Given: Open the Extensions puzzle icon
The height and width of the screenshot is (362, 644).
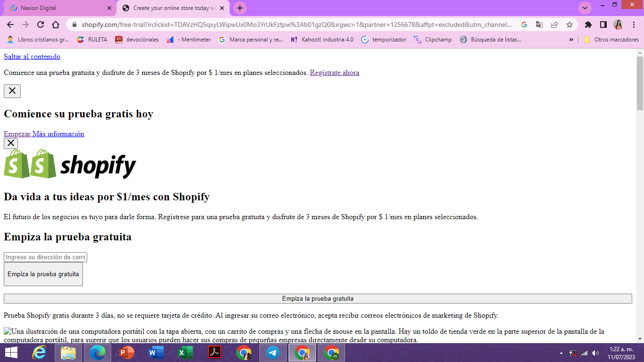Looking at the screenshot, I should 588,25.
